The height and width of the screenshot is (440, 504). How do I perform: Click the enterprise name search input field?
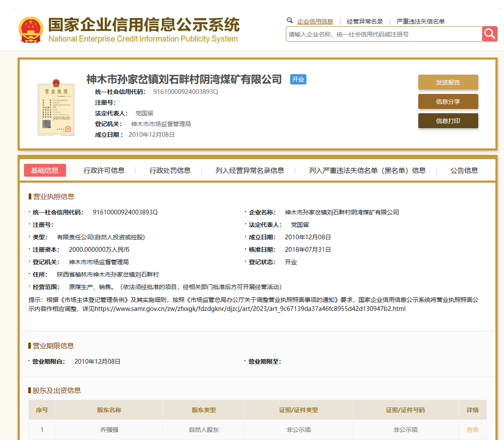[x=384, y=34]
